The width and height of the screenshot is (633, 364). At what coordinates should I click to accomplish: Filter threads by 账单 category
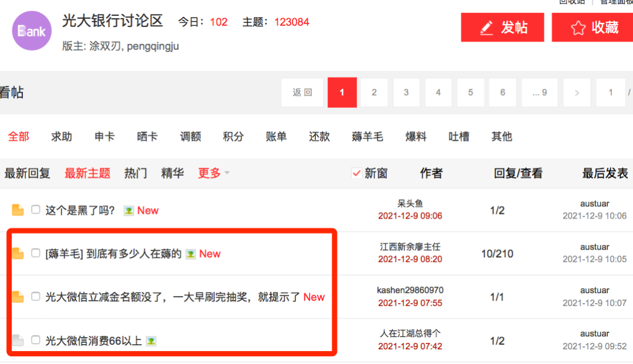click(276, 137)
